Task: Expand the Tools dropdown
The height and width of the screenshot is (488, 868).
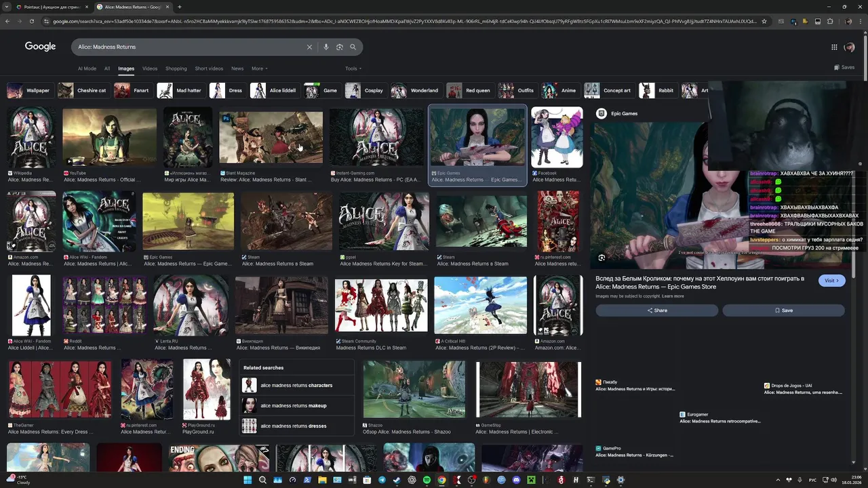Action: [x=353, y=68]
